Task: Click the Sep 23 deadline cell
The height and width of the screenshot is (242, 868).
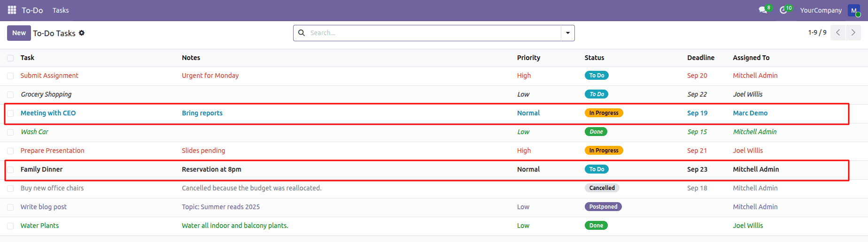Action: [x=697, y=169]
